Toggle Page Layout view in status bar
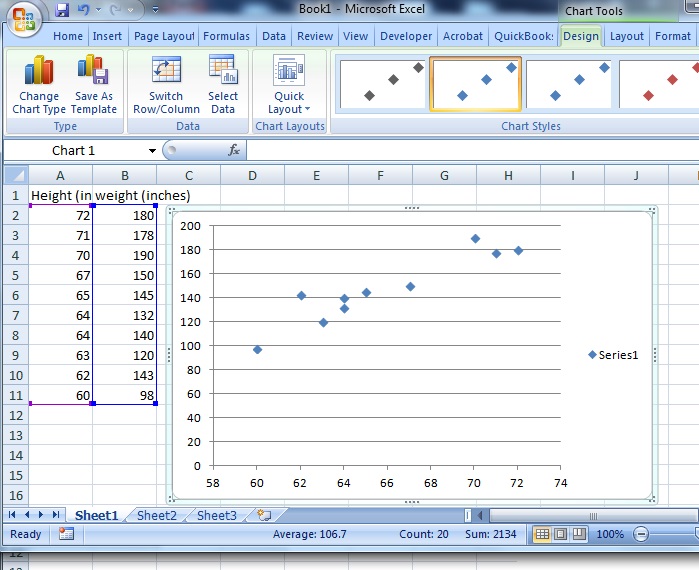Image resolution: width=699 pixels, height=570 pixels. click(x=560, y=534)
